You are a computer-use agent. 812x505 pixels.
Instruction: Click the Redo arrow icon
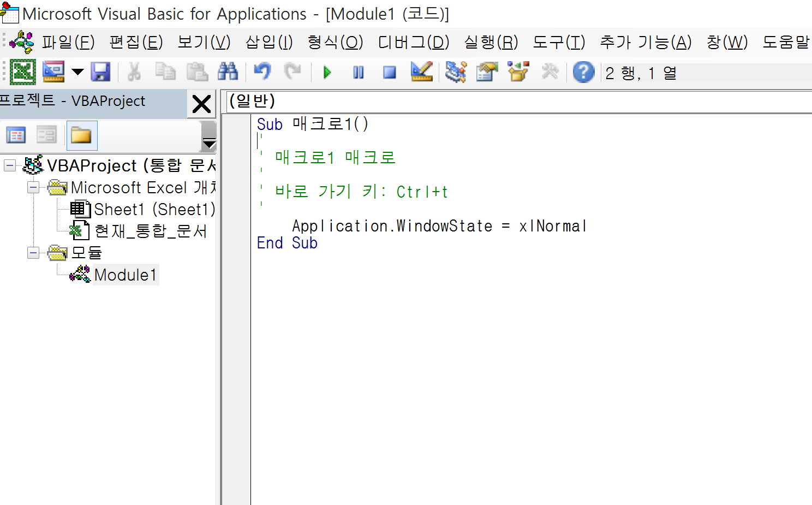click(x=293, y=72)
